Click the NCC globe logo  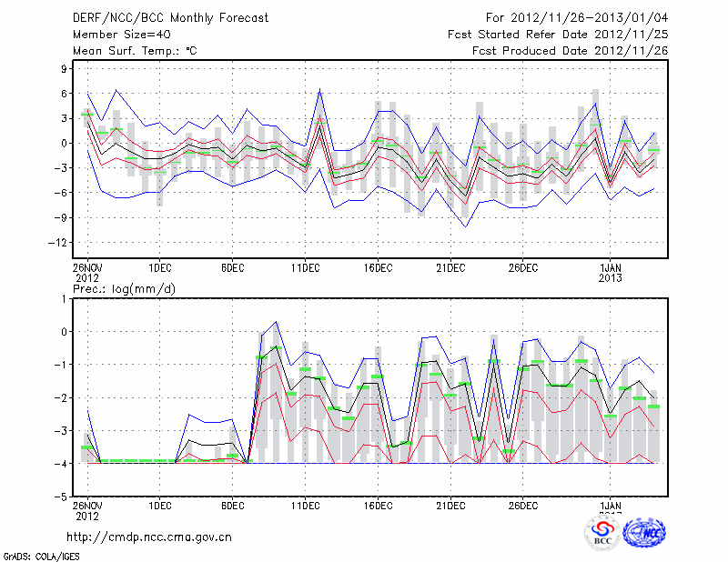point(643,534)
